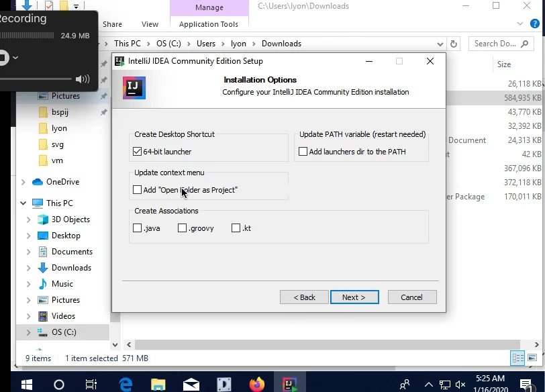Launch Microsoft Edge from taskbar
The image size is (545, 392).
pos(126,385)
